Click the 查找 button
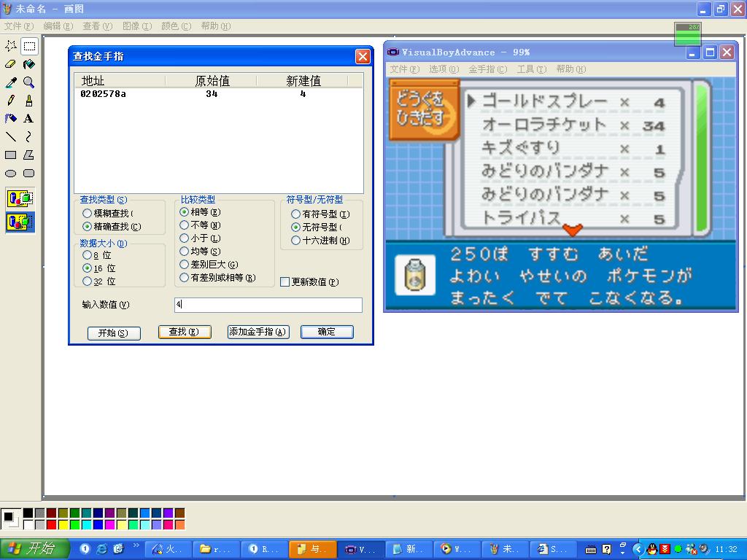Screen dimensions: 747x560 pyautogui.click(x=185, y=332)
